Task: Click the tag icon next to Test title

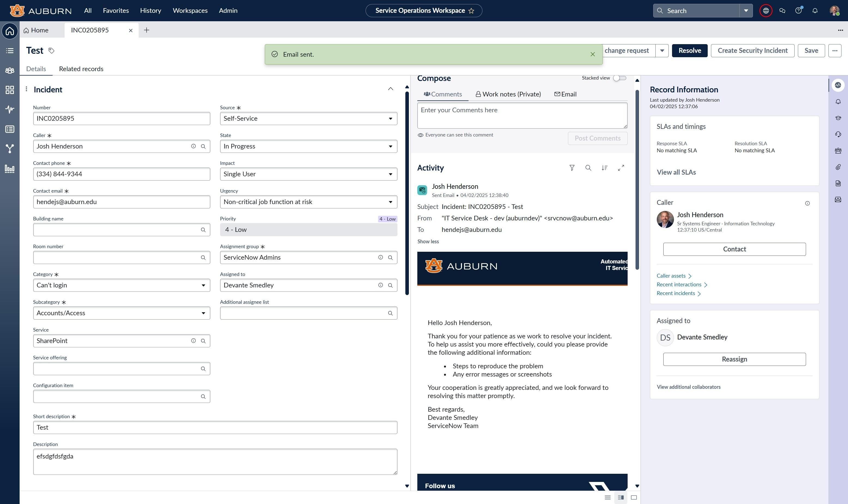Action: click(x=51, y=51)
